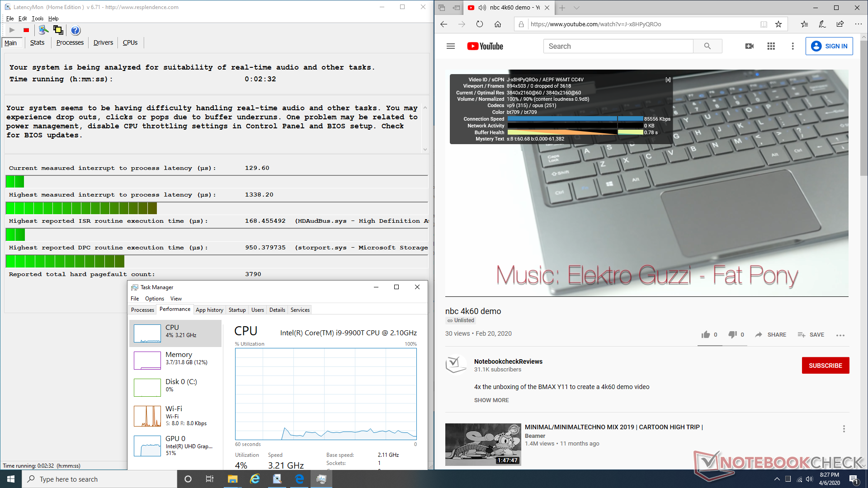Click SHARE under the video

coord(771,335)
